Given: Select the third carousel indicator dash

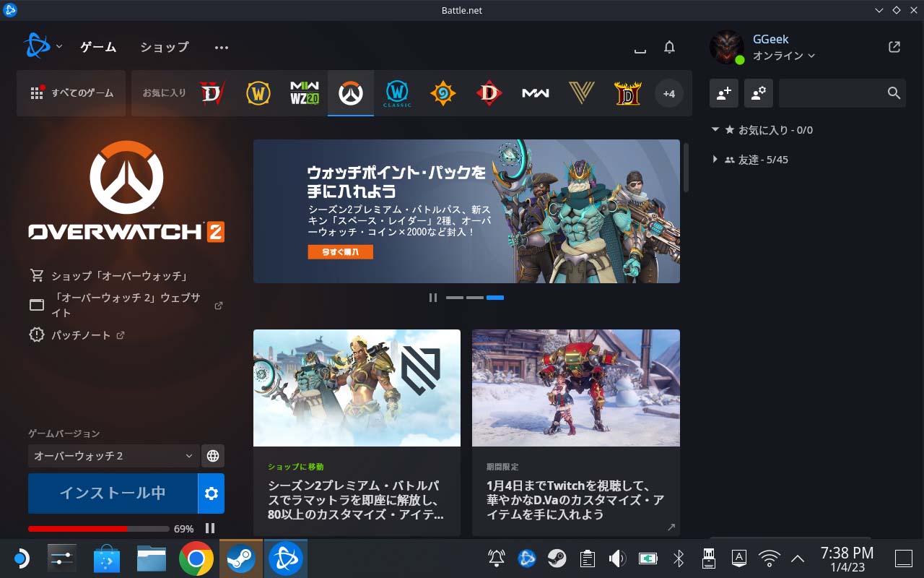Looking at the screenshot, I should pos(495,297).
